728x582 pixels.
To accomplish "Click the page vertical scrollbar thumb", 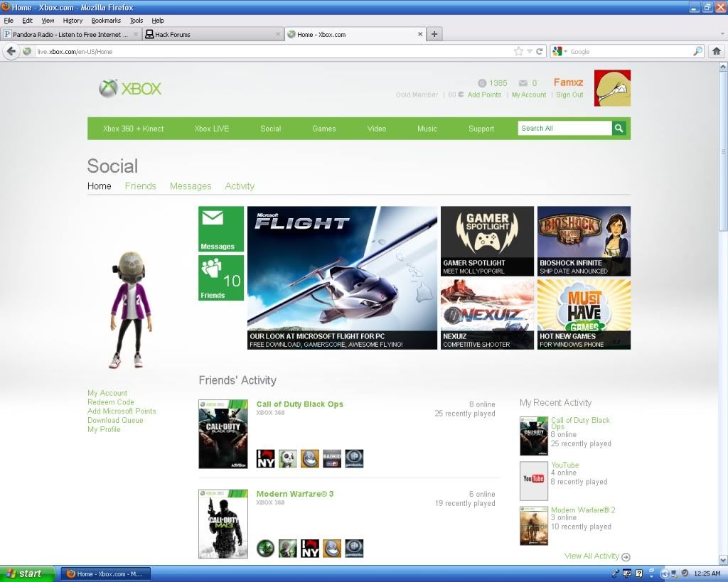I will pos(723,151).
